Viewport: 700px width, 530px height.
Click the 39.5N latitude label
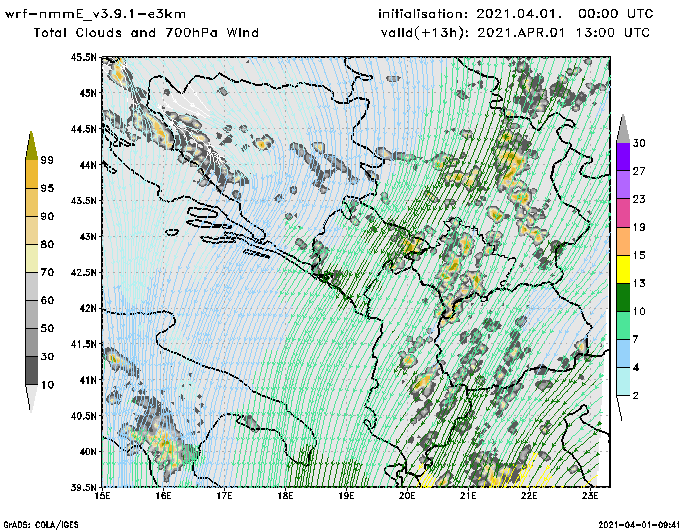[x=83, y=487]
